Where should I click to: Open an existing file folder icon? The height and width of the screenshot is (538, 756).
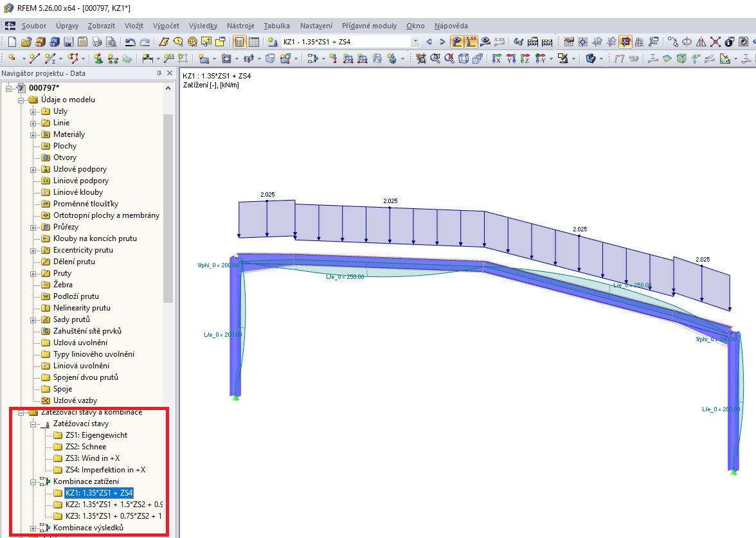(x=26, y=42)
